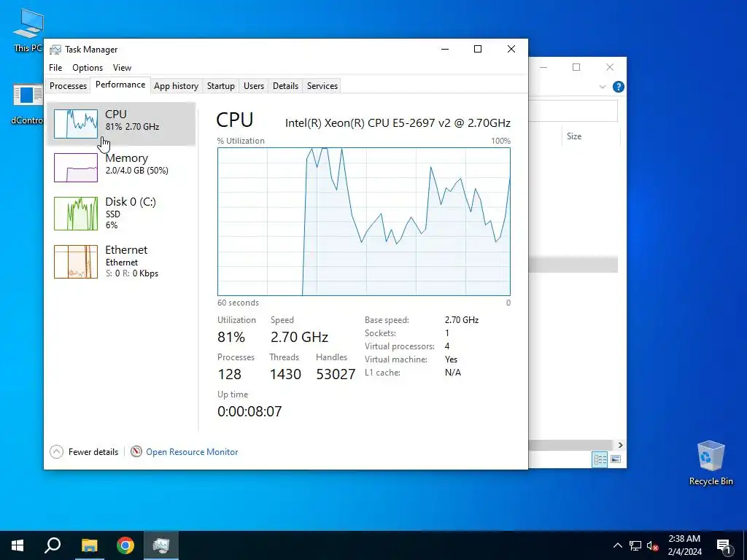Click the Task Manager taskbar icon
The width and height of the screenshot is (747, 560).
[161, 545]
